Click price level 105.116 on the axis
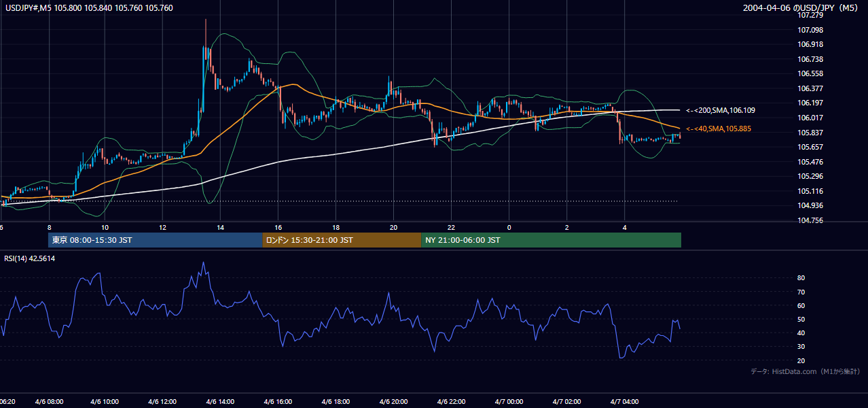Viewport: 868px width, 408px height. [810, 191]
